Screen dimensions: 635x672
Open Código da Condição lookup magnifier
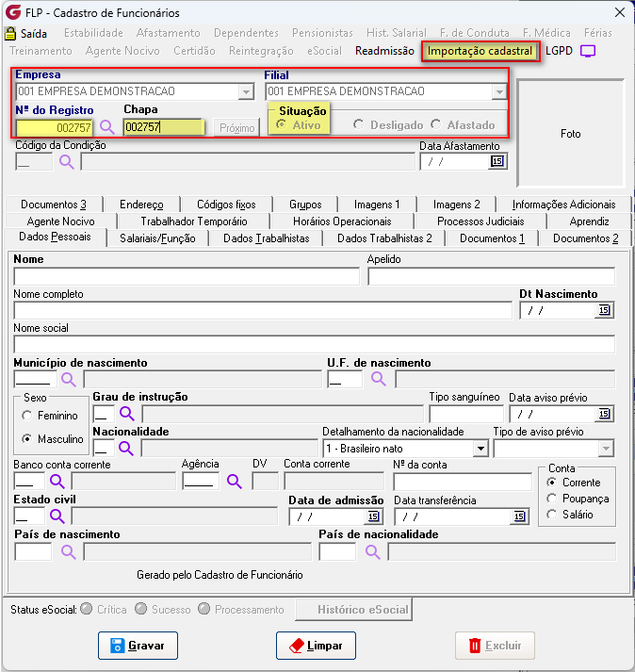point(66,161)
